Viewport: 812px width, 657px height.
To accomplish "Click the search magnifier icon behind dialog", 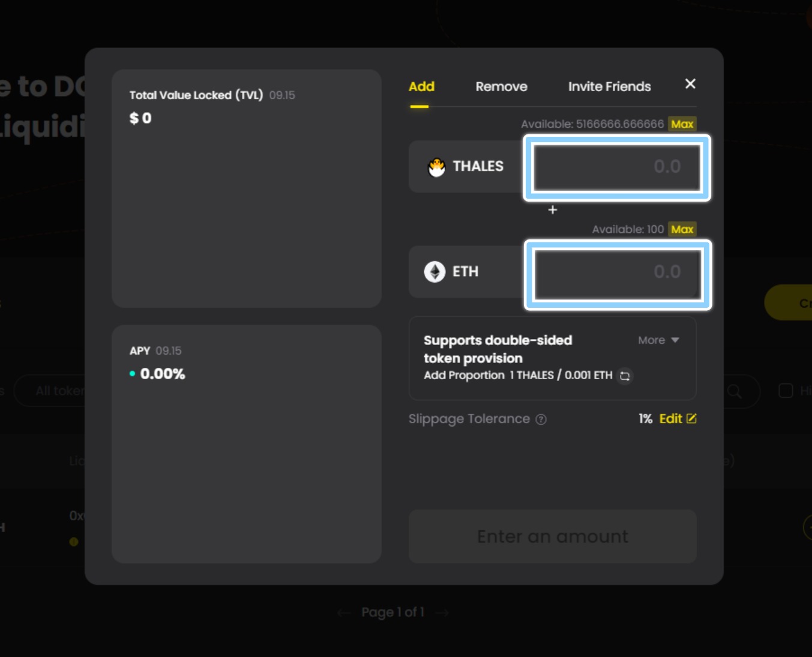I will [x=734, y=391].
